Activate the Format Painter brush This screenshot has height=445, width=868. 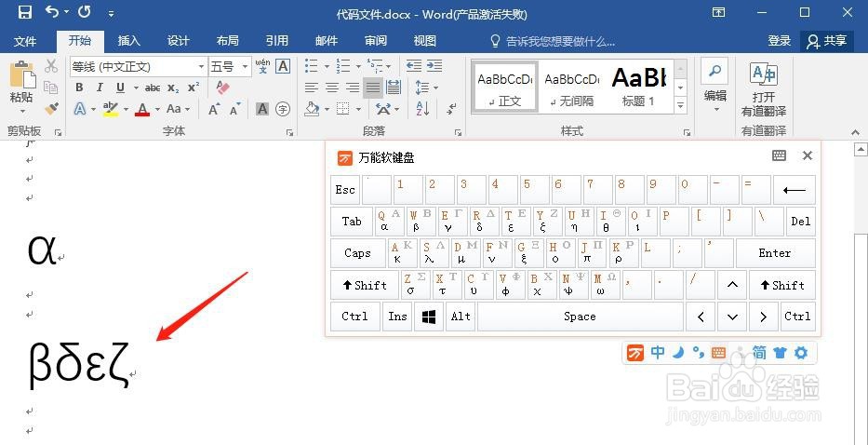click(51, 108)
